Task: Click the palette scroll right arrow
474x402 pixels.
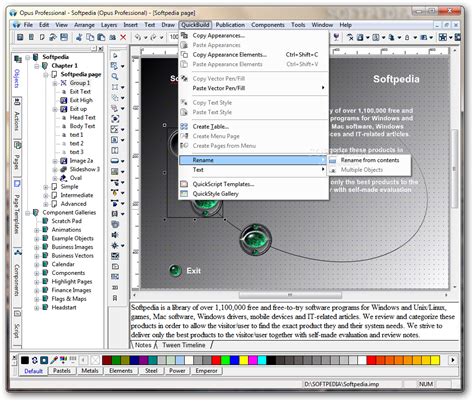Action: coord(453,360)
